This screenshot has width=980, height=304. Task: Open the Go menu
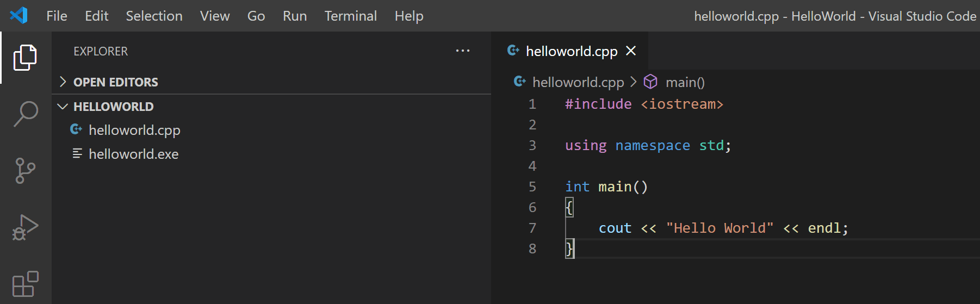click(x=256, y=16)
